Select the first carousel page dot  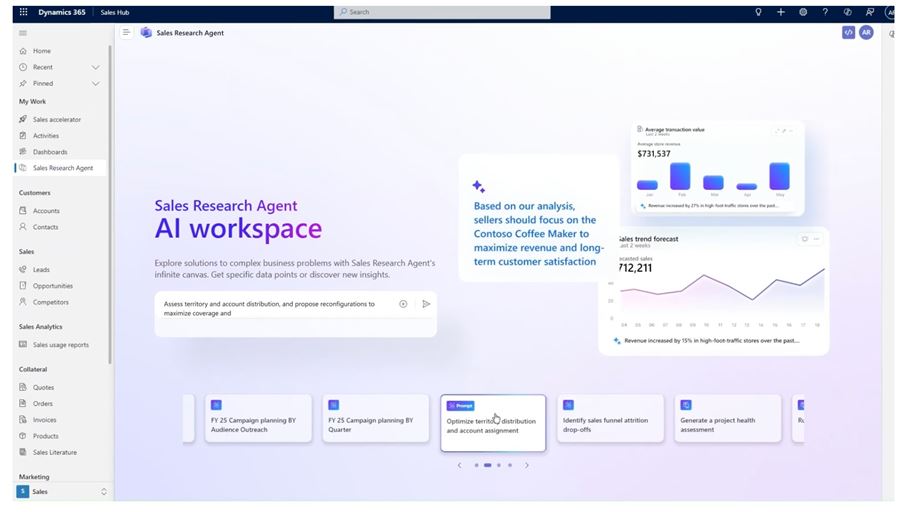click(x=476, y=465)
